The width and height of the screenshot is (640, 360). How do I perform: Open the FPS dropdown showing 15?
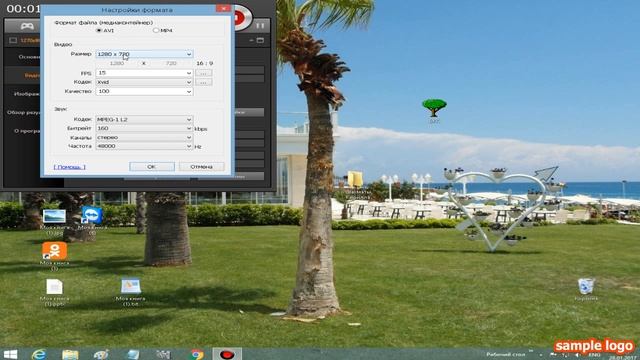144,73
